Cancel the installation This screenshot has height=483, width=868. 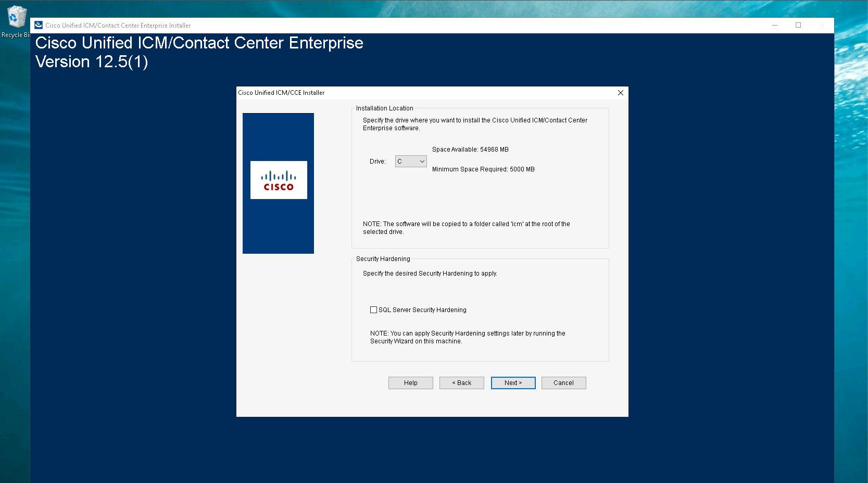[564, 383]
